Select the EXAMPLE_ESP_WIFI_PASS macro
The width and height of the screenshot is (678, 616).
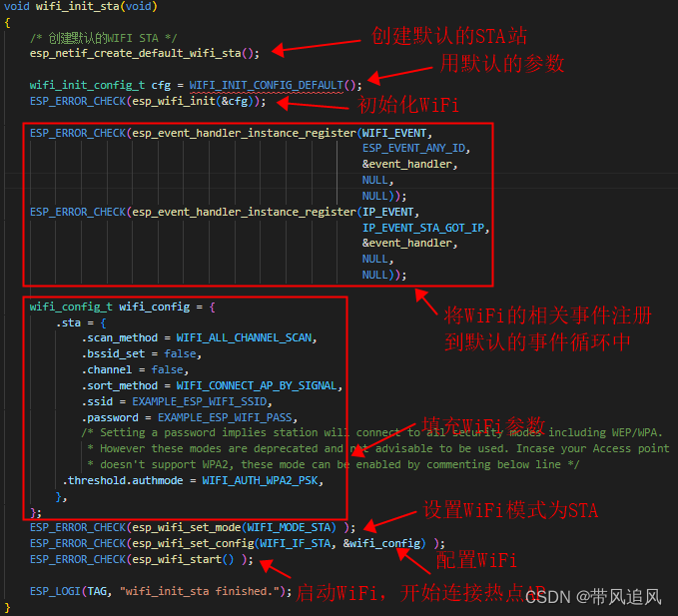(225, 417)
